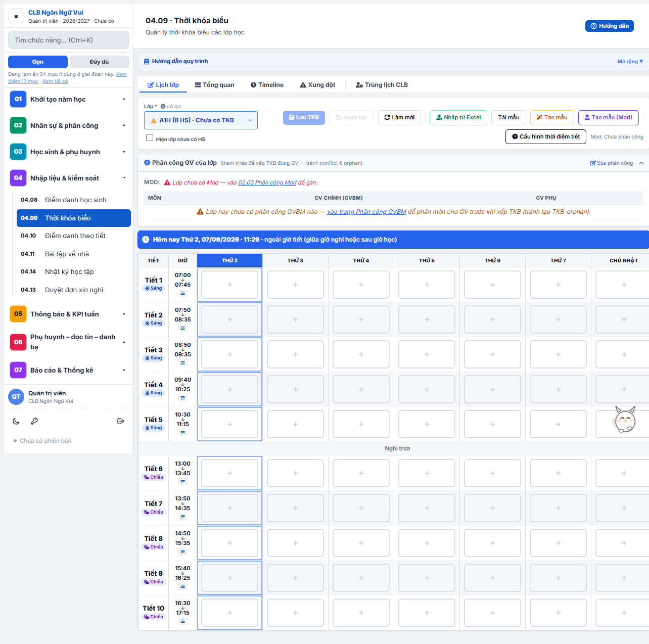Collapse the Phân công GV của lớp section chevron
The image size is (649, 644).
[641, 163]
